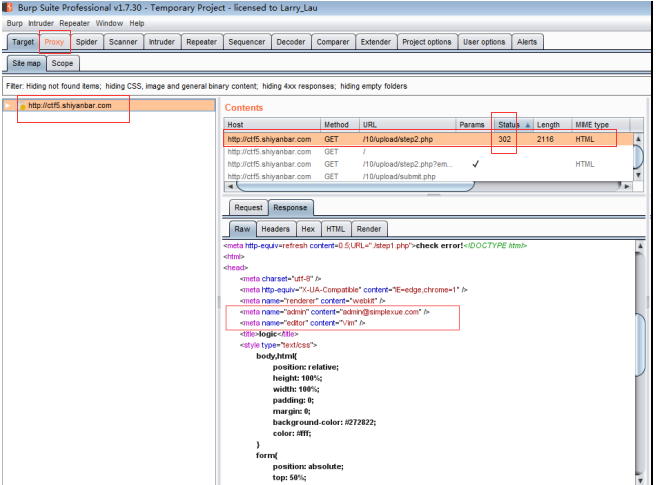Click scroll-right arrow of contents table
The width and height of the screenshot is (659, 485).
pyautogui.click(x=627, y=186)
